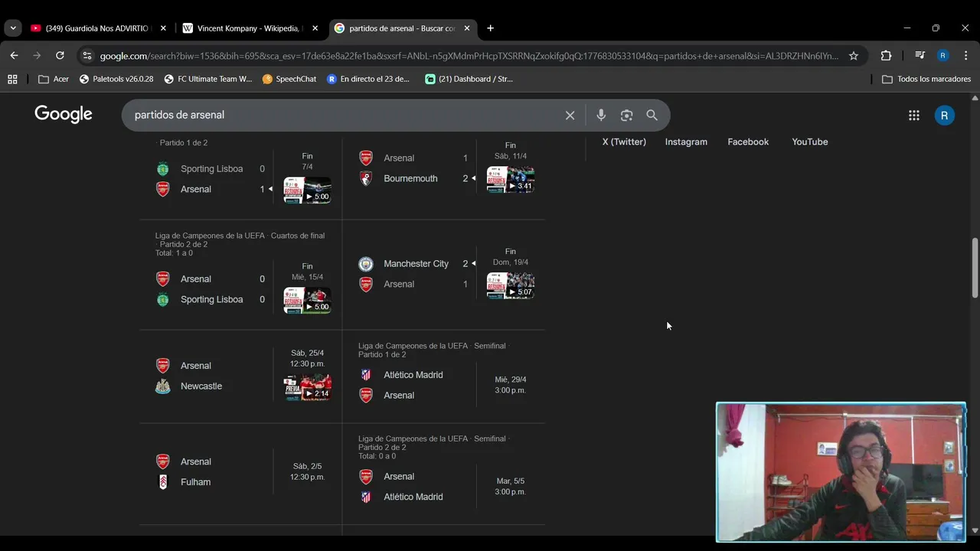Click the webcam overlay video
Viewport: 980px width, 551px height.
point(841,472)
